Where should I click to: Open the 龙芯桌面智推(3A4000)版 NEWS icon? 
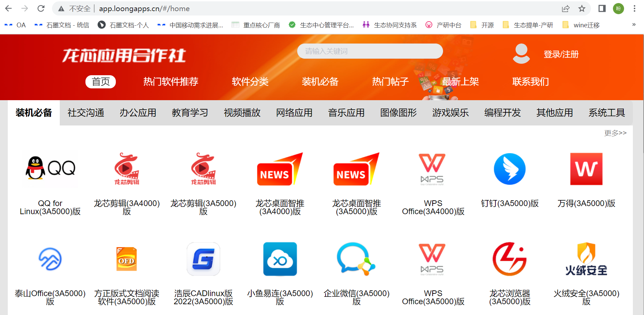click(280, 169)
